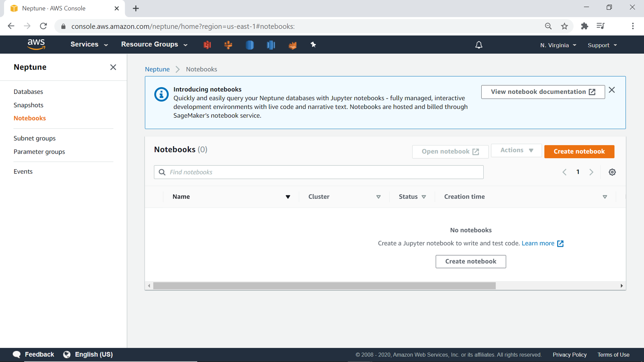The height and width of the screenshot is (362, 644).
Task: Click the orange Create notebook button
Action: coord(579,152)
